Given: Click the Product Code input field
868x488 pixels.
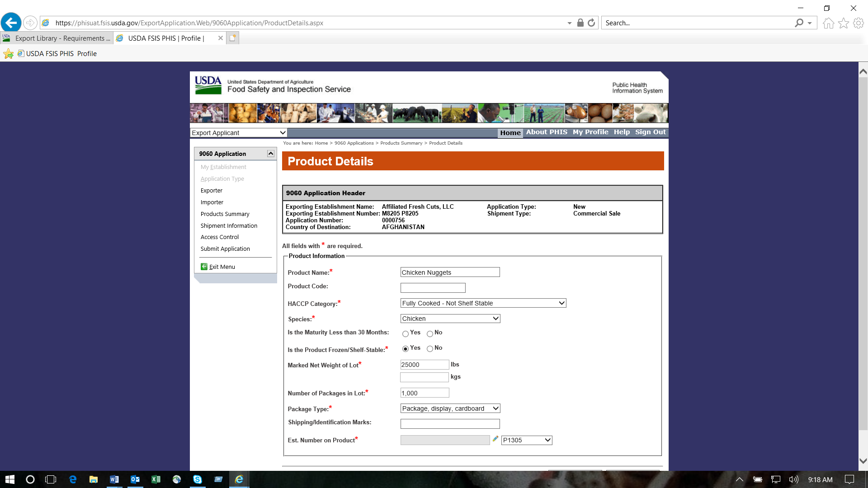Looking at the screenshot, I should coord(433,288).
